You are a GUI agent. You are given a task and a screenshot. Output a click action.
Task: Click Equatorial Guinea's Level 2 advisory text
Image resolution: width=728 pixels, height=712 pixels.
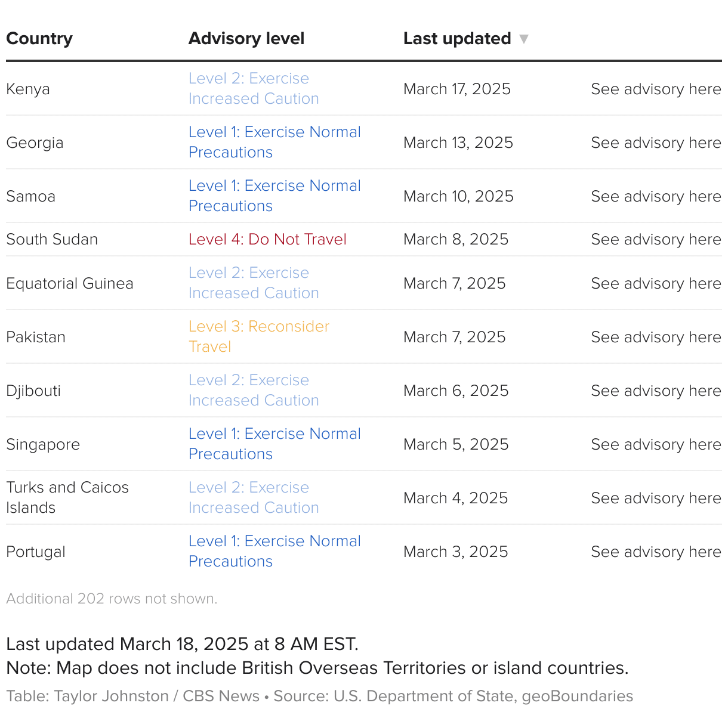point(254,283)
